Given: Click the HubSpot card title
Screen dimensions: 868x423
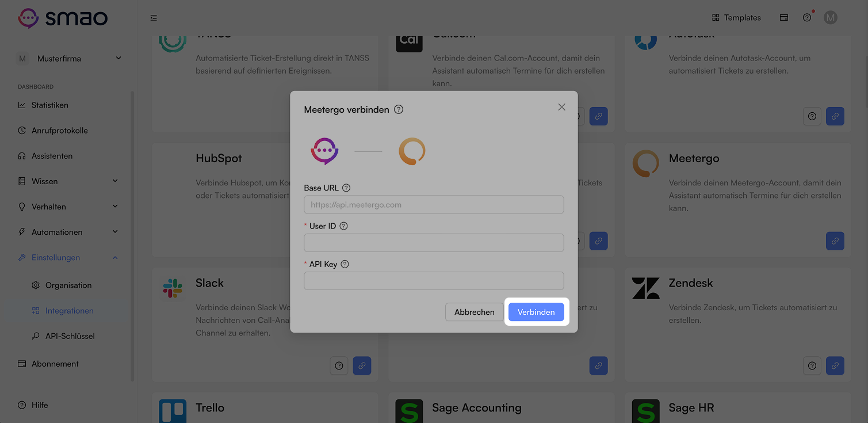Looking at the screenshot, I should point(219,158).
